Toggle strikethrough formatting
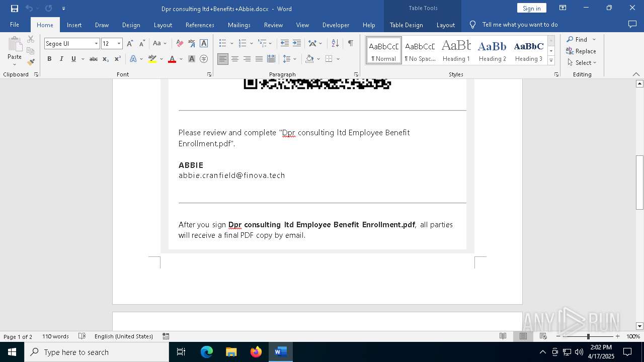The height and width of the screenshot is (362, 644). 94,59
